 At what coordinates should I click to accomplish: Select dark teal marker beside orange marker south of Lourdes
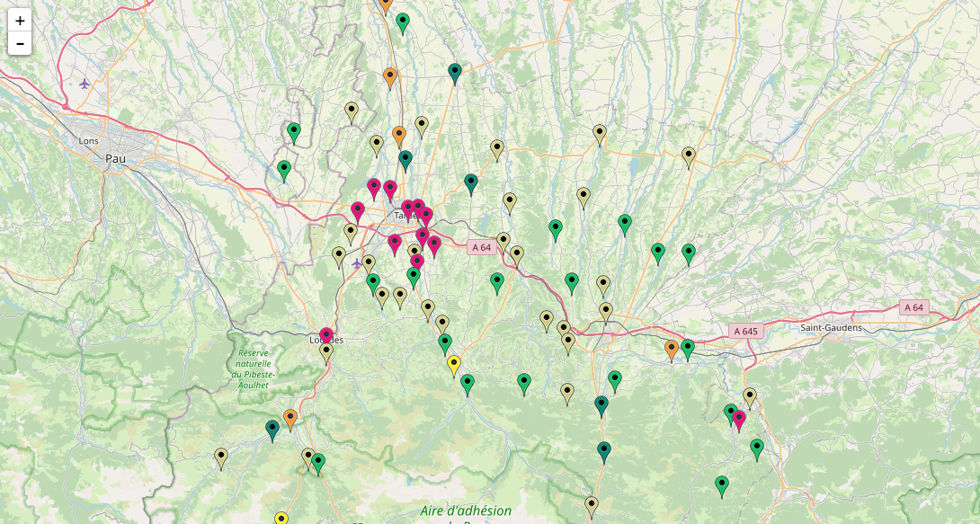[272, 431]
